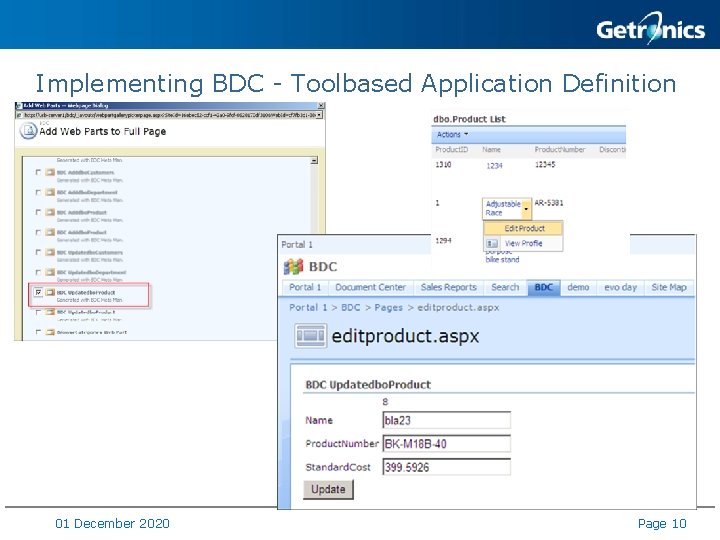Switch to the Search tab
Image resolution: width=720 pixels, height=540 pixels.
505,287
